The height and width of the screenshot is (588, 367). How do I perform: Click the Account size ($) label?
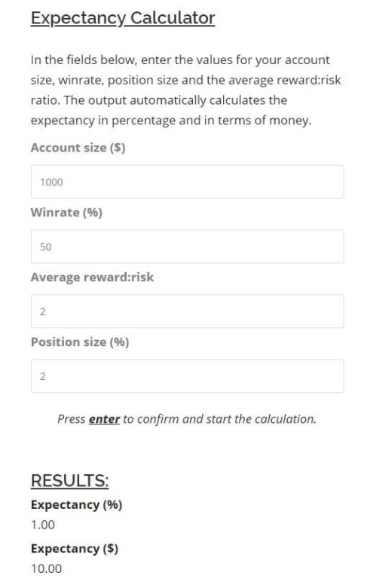(x=78, y=148)
